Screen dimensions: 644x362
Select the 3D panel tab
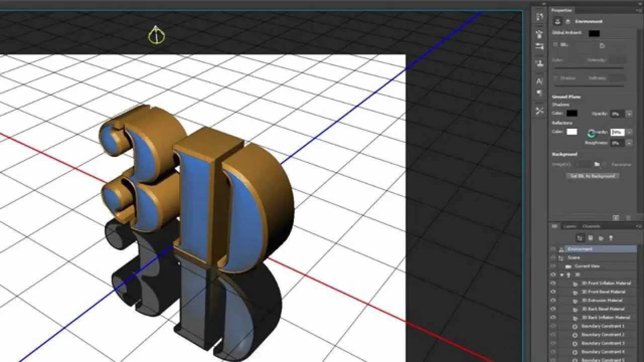point(555,226)
